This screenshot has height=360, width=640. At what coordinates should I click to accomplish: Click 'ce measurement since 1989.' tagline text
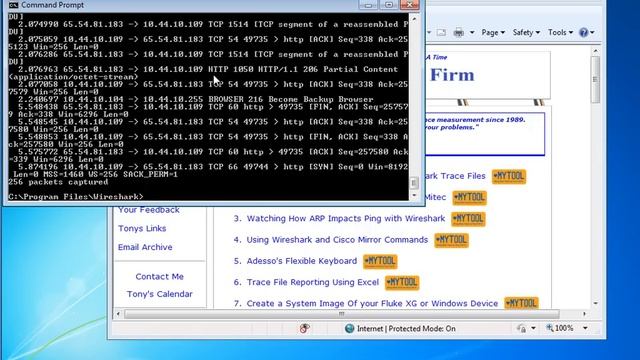[475, 120]
